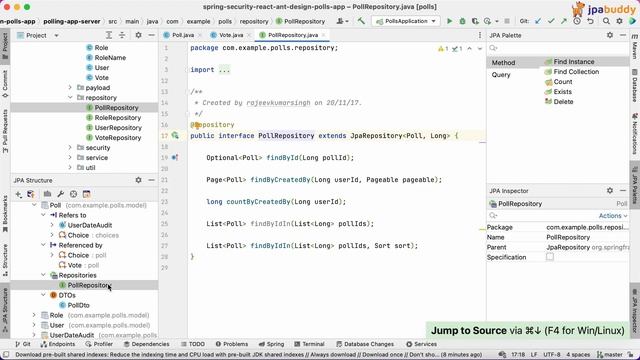Collapse the Referenced by node

[x=44, y=245]
